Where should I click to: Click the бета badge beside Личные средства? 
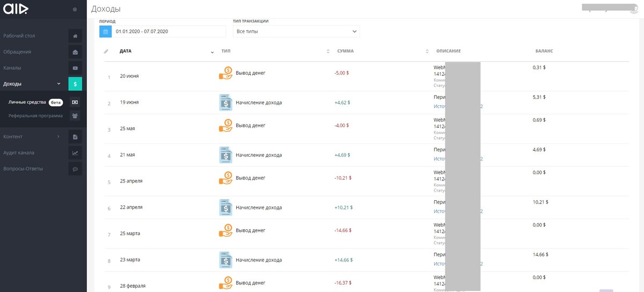(56, 102)
